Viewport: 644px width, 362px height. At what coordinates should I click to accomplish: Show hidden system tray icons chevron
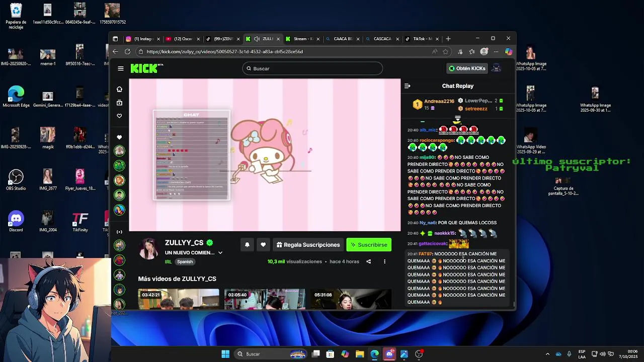point(547,354)
